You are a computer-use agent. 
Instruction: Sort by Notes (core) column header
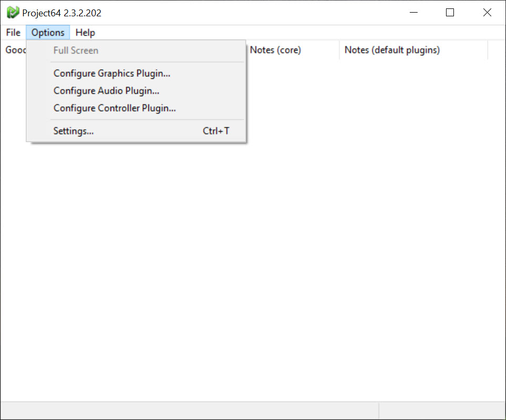[292, 50]
